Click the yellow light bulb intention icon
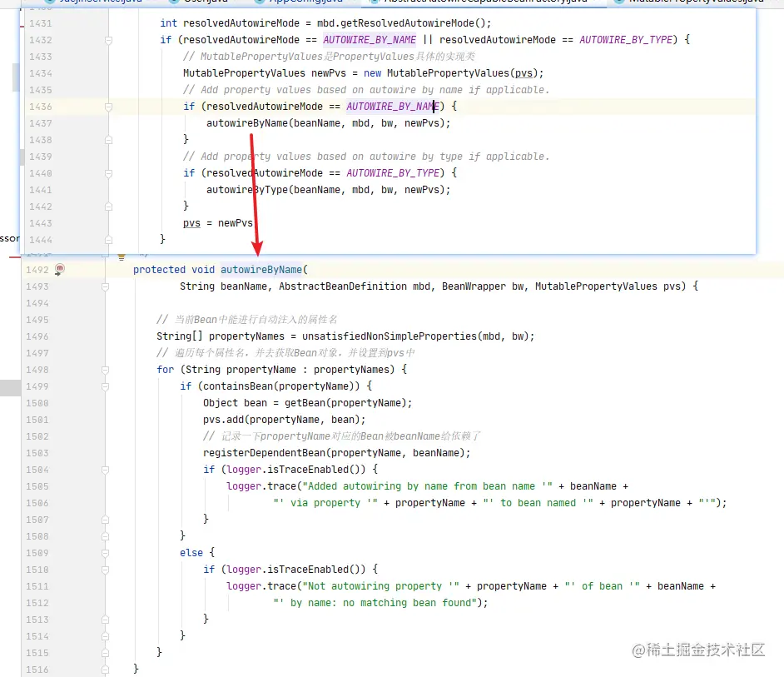The height and width of the screenshot is (677, 784). (x=121, y=257)
